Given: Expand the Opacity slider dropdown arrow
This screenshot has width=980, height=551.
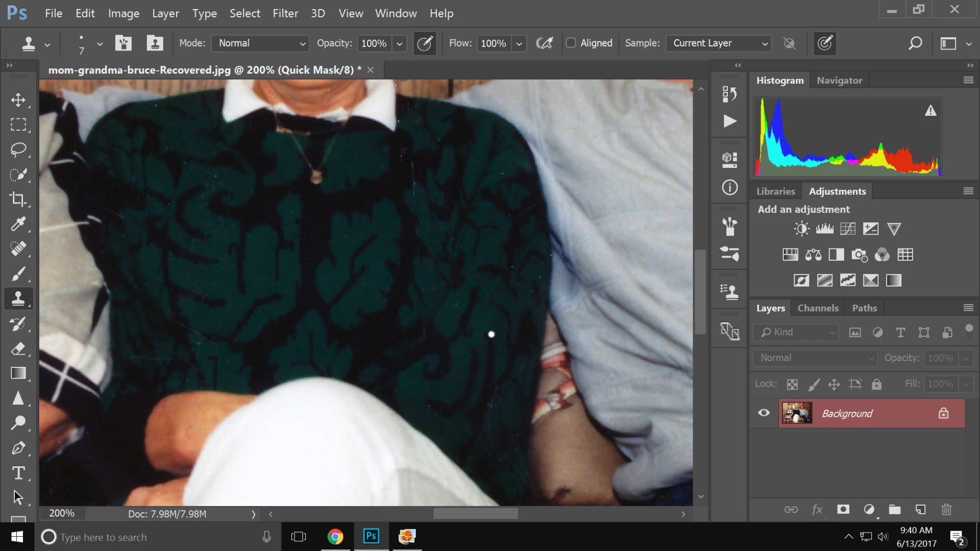Looking at the screenshot, I should (x=400, y=44).
